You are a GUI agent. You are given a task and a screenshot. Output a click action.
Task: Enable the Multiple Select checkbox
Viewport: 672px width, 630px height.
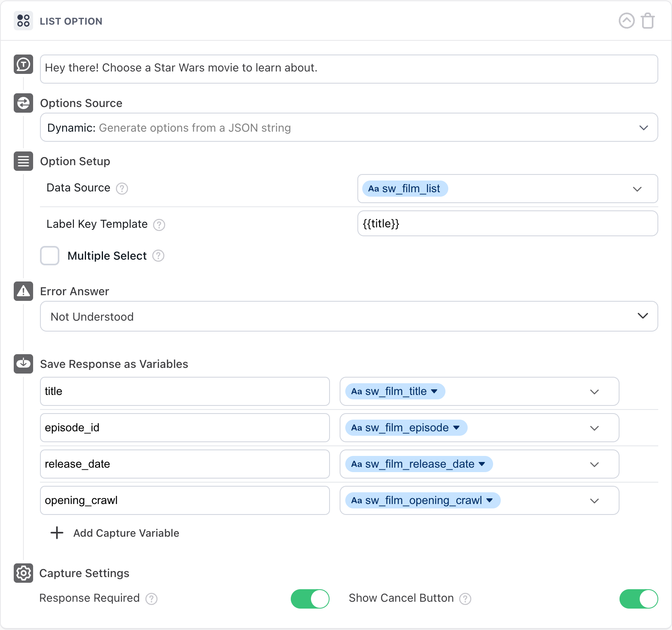tap(50, 256)
